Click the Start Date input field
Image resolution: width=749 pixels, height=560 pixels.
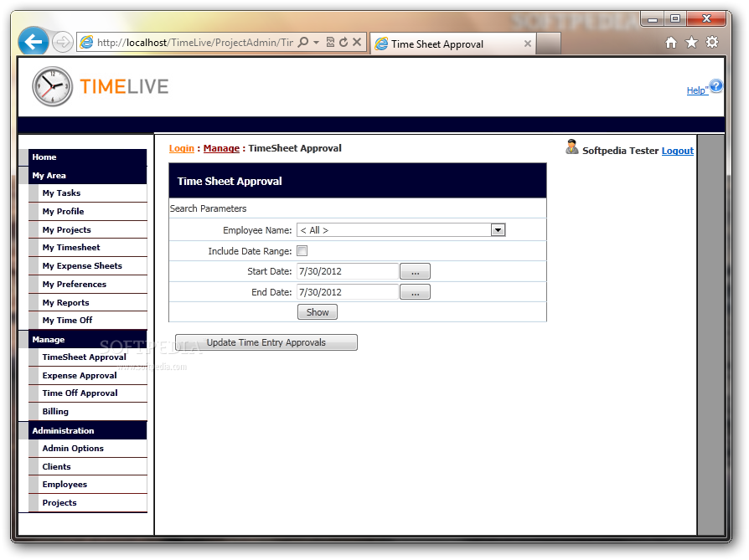point(348,271)
